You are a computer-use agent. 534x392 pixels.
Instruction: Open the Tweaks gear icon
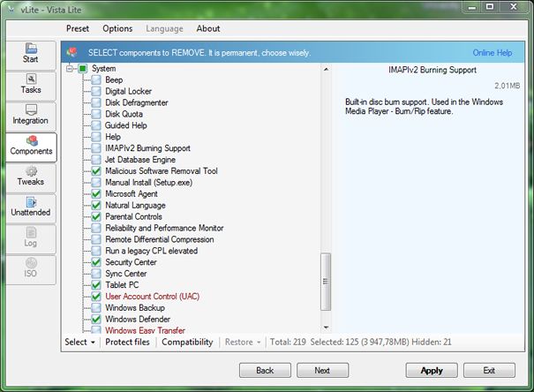31,171
